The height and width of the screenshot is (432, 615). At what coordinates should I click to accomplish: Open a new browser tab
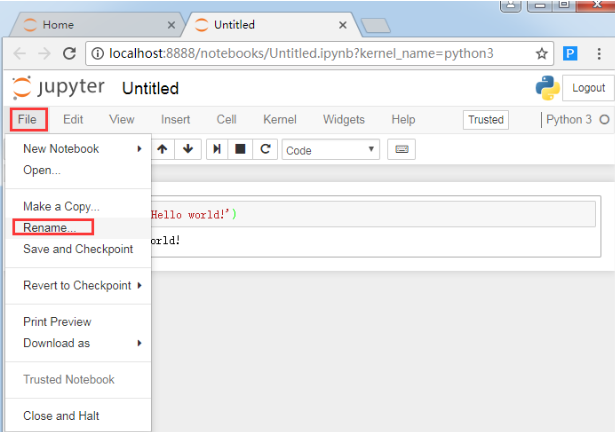tap(376, 26)
